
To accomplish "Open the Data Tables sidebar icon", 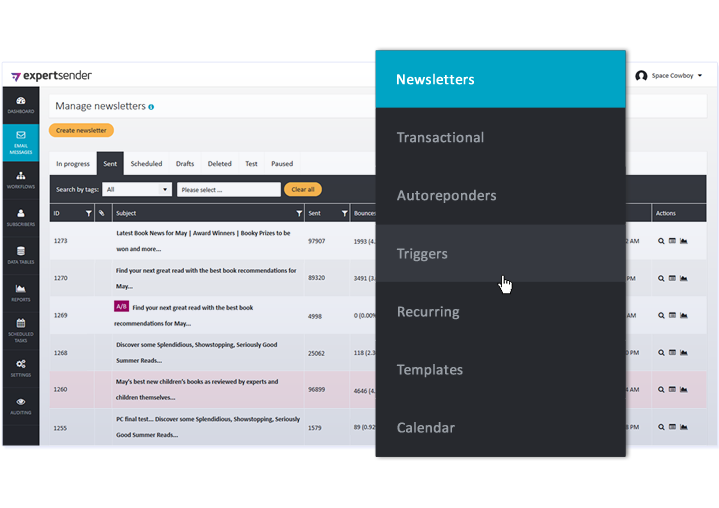I will pos(21,255).
